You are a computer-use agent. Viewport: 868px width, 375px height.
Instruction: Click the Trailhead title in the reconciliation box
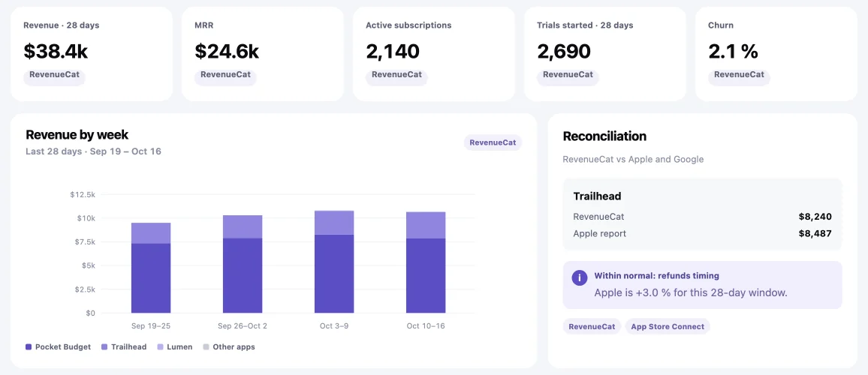pos(597,196)
